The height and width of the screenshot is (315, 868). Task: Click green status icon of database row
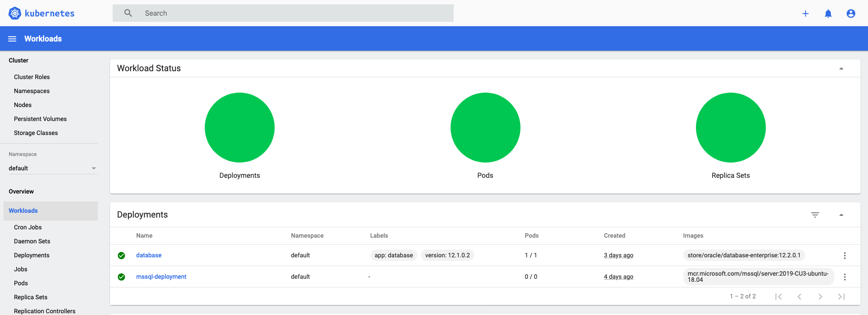121,256
